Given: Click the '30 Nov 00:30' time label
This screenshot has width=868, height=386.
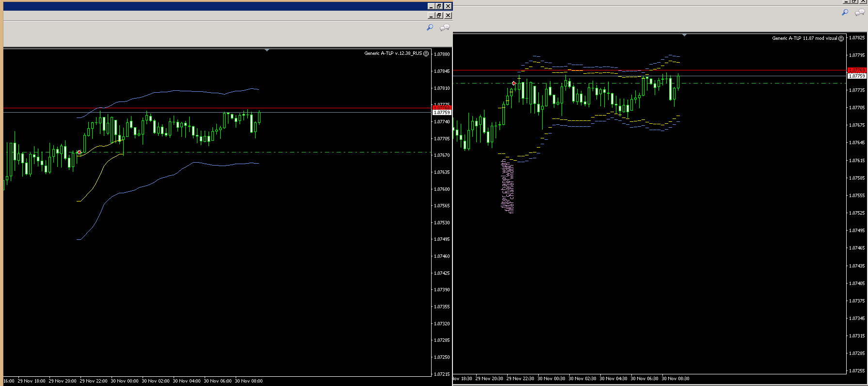Looking at the screenshot, I should [x=551, y=379].
